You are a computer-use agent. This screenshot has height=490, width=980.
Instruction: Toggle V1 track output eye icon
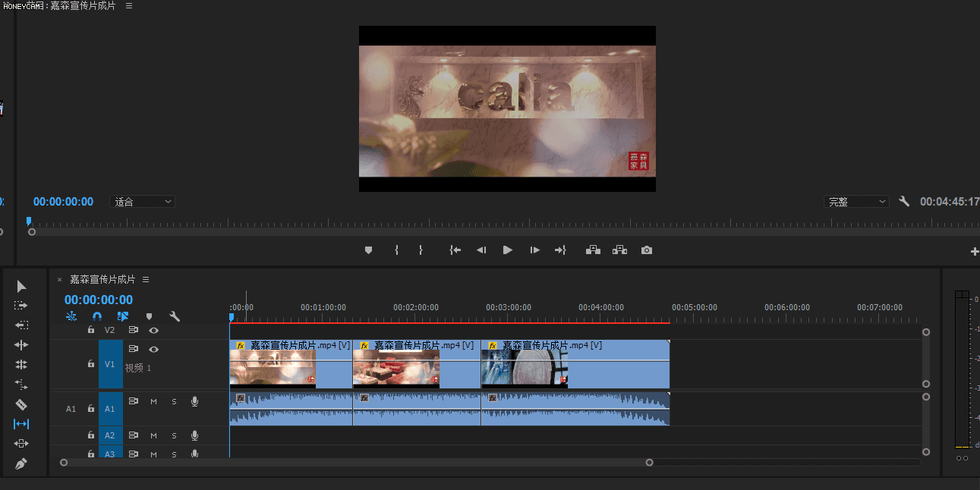(x=153, y=349)
